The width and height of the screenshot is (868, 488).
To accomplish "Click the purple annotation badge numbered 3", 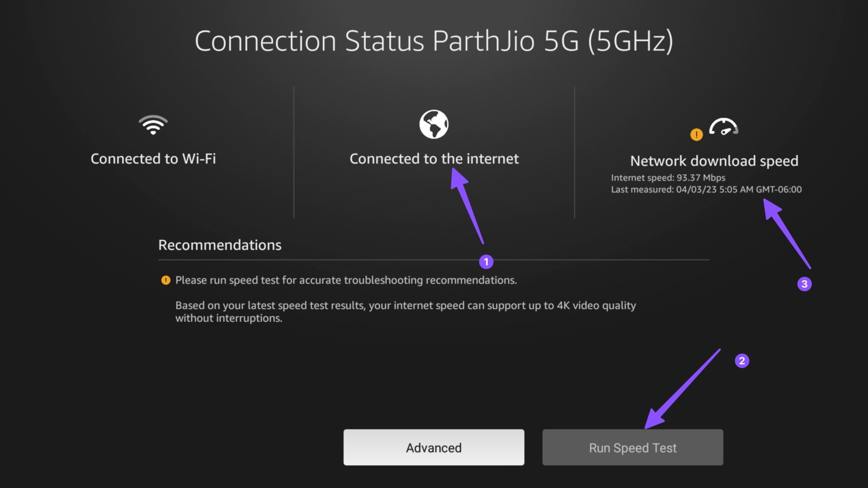I will [x=804, y=284].
